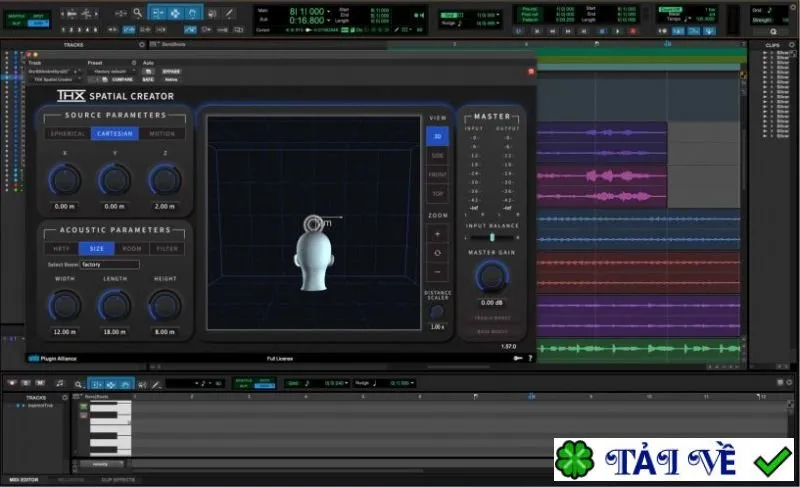
Task: Open the THX Spatial Creator insert selector dropdown
Action: pyautogui.click(x=54, y=80)
